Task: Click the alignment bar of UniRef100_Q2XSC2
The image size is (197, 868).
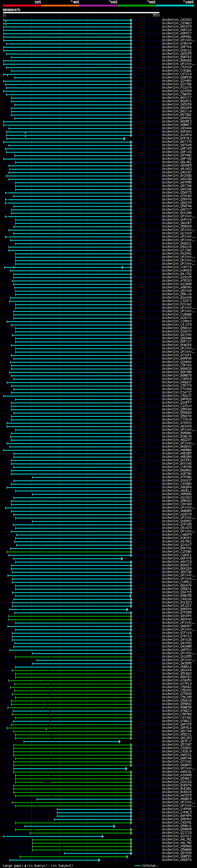Action: 54,836
